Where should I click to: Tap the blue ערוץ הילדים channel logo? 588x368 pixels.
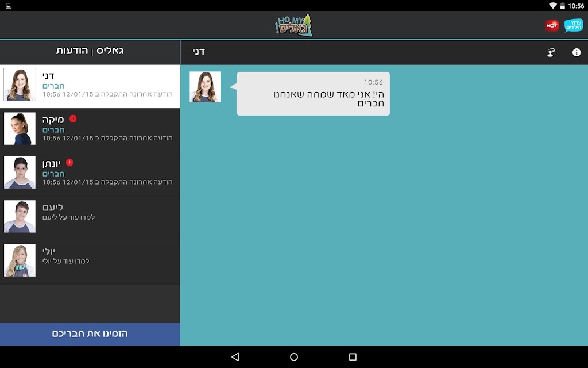point(574,25)
